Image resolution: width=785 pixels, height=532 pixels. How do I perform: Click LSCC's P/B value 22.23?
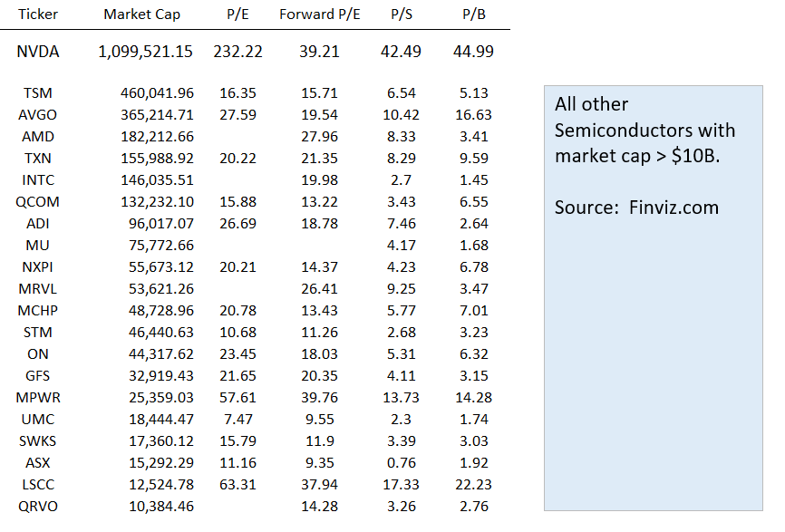click(473, 484)
